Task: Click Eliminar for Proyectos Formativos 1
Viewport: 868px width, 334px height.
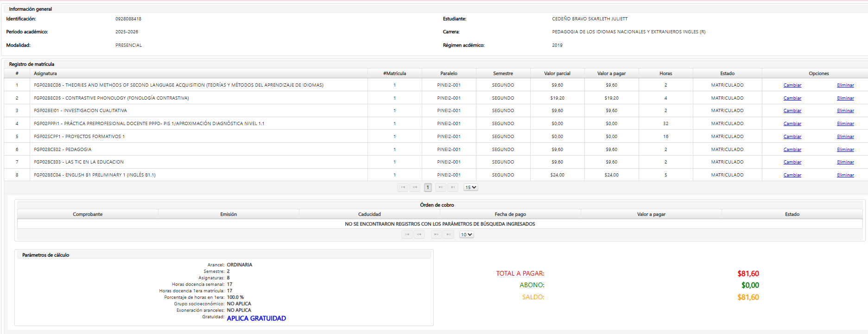Action: (x=845, y=137)
